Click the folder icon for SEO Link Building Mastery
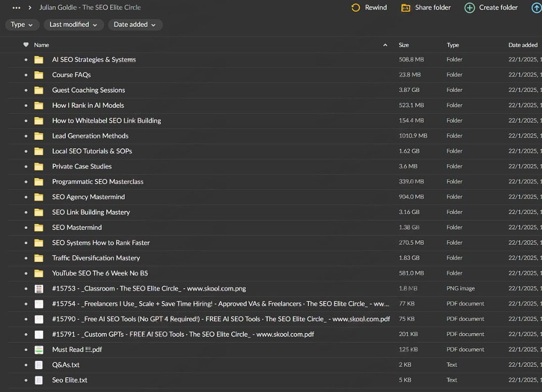This screenshot has width=542, height=392. 39,212
